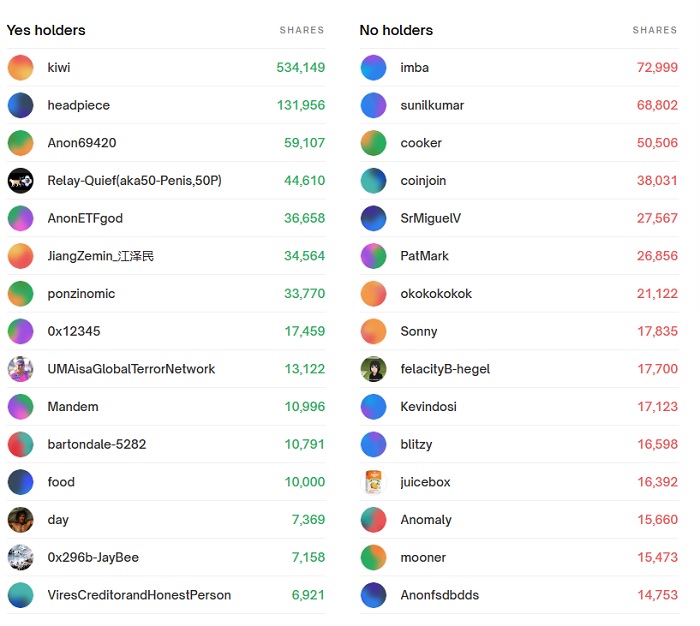Screen dimensions: 700x626
Task: Click Kevindosi's avatar icon
Action: 373,407
